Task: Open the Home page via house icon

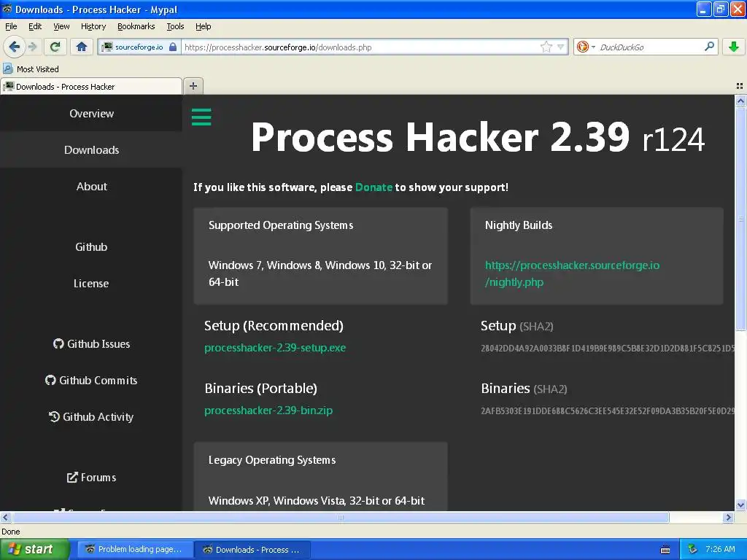Action: pos(82,47)
